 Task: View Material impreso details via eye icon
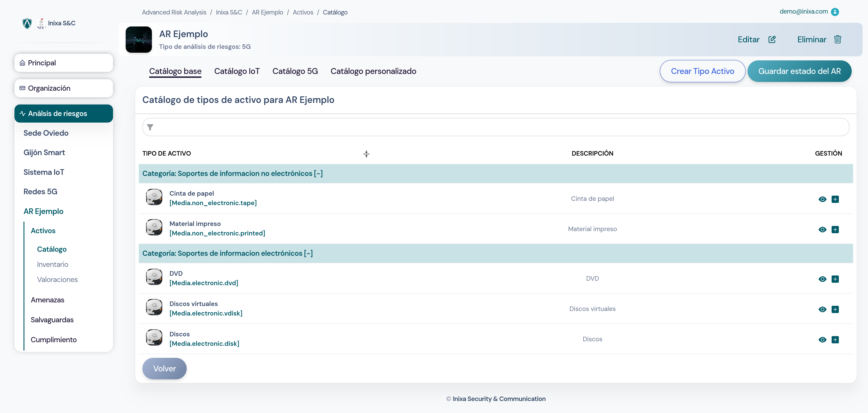point(822,229)
